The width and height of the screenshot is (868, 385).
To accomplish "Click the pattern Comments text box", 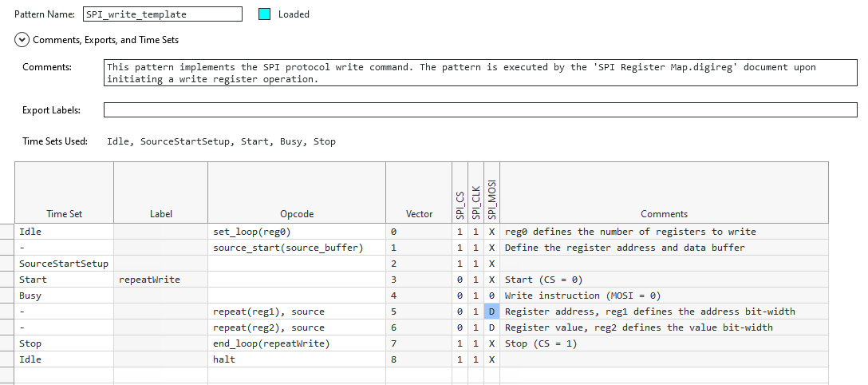I will 480,73.
